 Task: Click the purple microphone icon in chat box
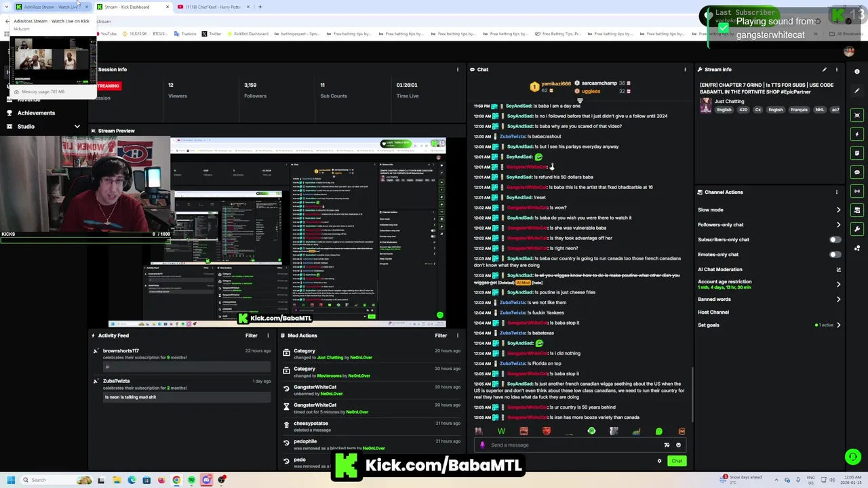[482, 445]
